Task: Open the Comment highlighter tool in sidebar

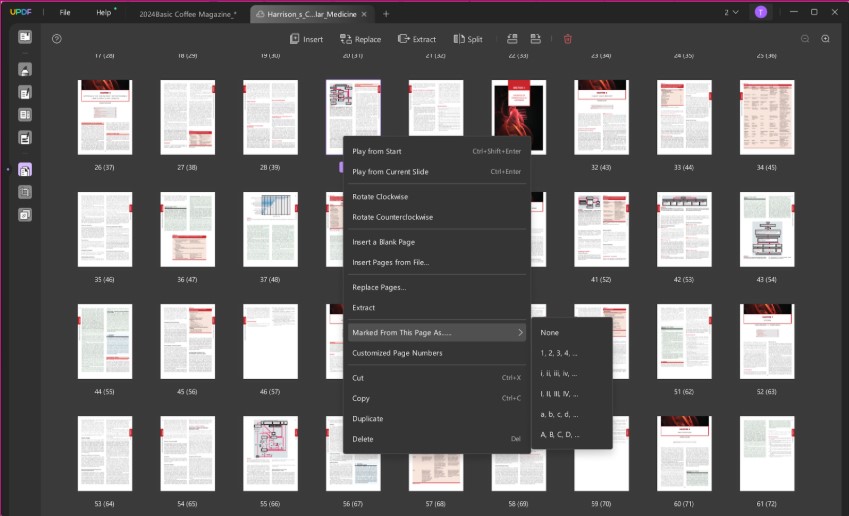Action: [25, 69]
